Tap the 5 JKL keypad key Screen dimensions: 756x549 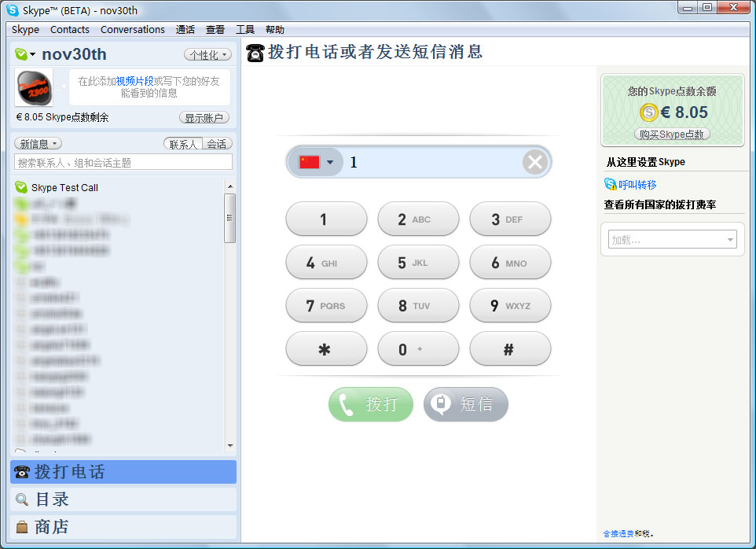(x=419, y=263)
